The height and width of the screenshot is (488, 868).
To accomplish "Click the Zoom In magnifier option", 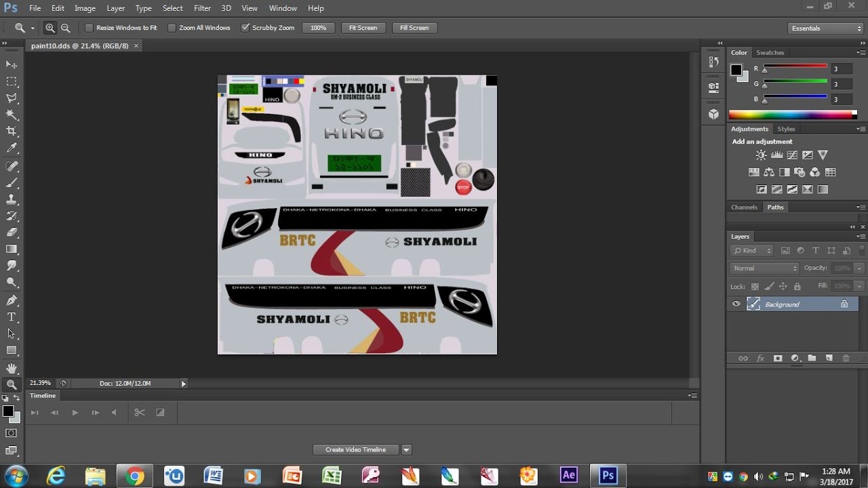I will click(50, 28).
